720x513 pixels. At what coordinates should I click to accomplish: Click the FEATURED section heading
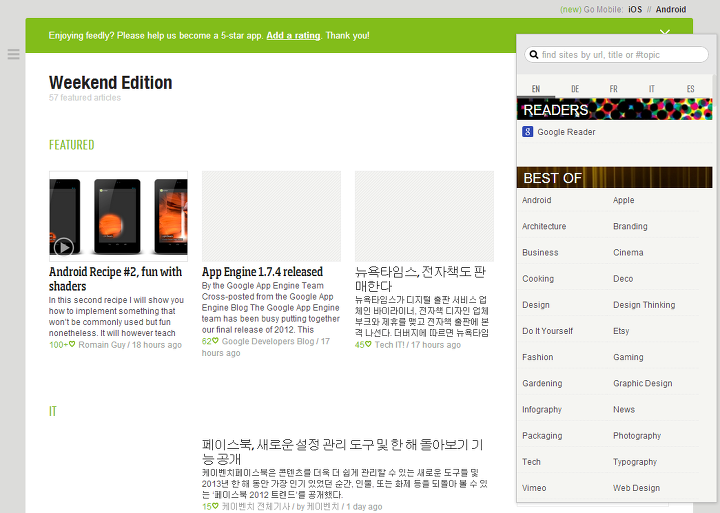click(x=71, y=145)
